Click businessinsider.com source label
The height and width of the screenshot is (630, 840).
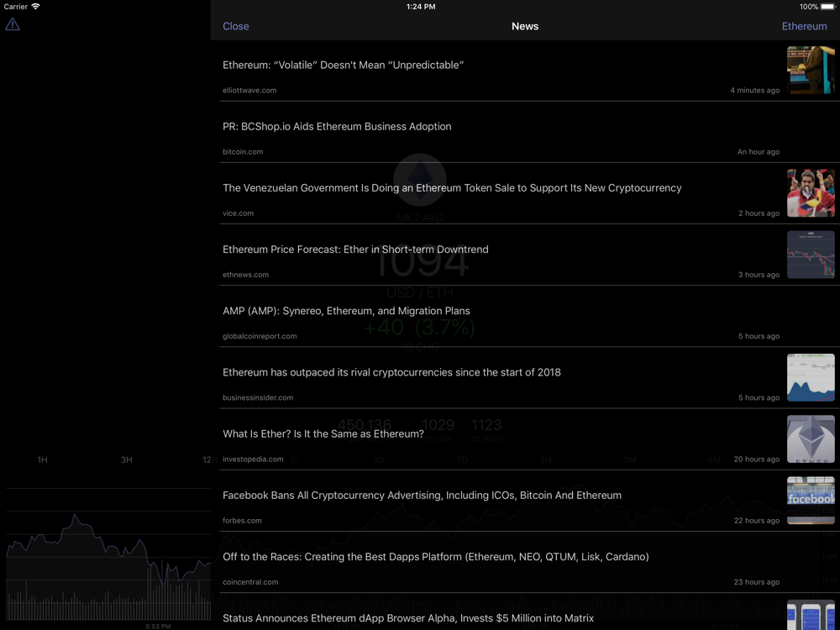point(258,398)
